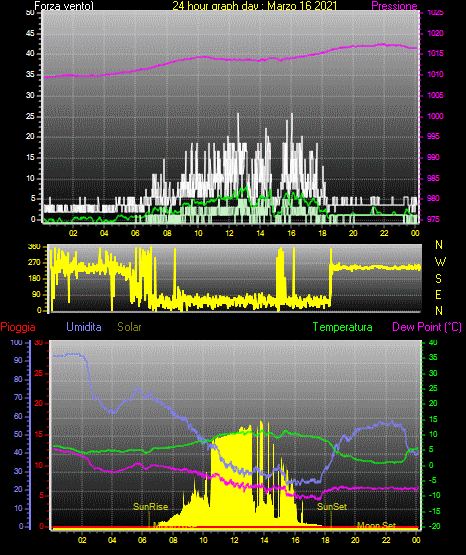Click hour label 06 under bottom graph
This screenshot has width=466, height=555.
(x=142, y=540)
